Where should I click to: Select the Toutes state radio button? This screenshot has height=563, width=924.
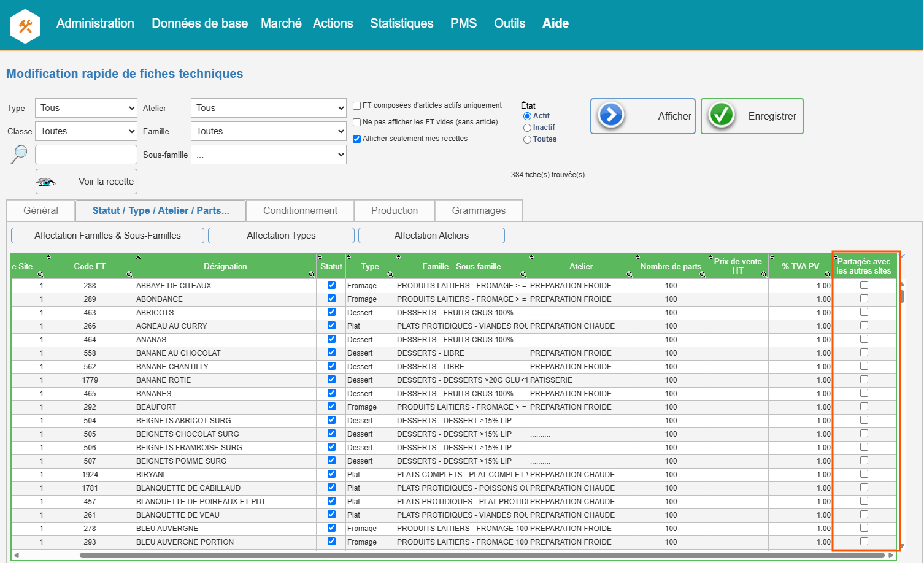tap(527, 139)
